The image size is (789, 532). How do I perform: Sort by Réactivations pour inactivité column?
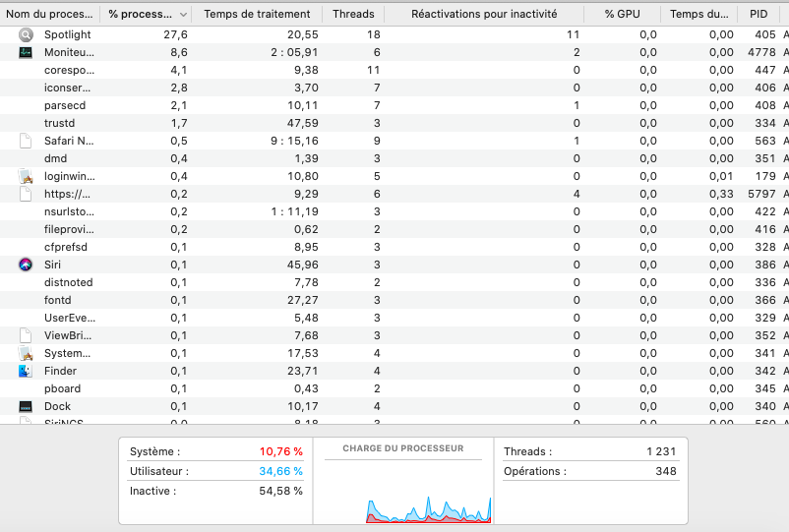[x=484, y=14]
